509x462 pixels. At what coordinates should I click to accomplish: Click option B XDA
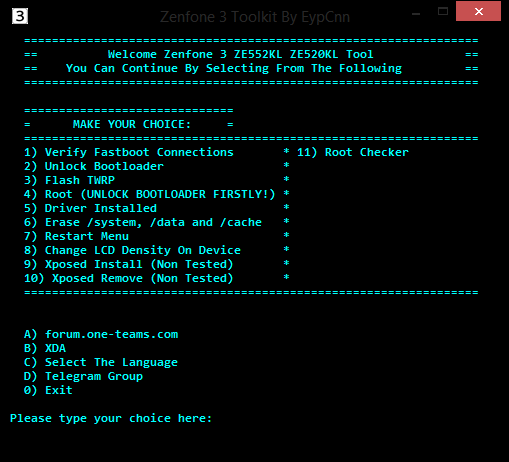pos(45,348)
